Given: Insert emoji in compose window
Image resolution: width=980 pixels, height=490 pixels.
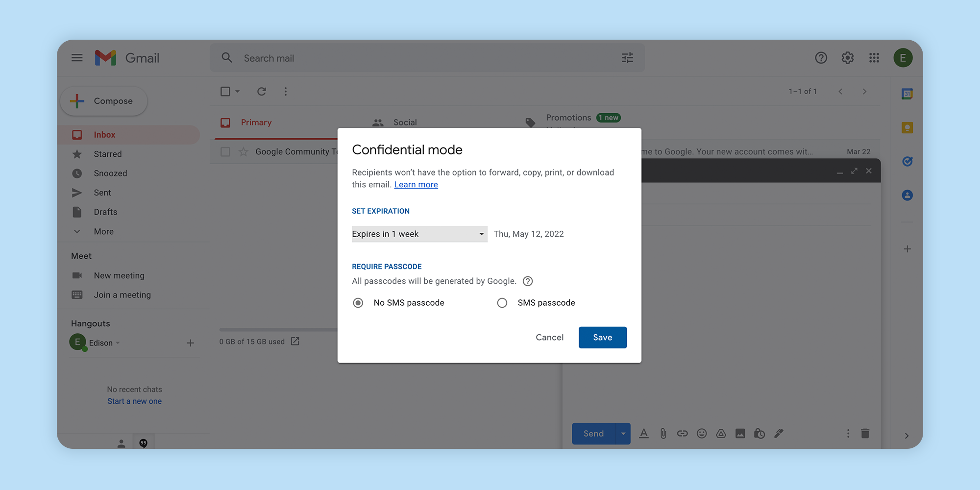Looking at the screenshot, I should (x=702, y=433).
